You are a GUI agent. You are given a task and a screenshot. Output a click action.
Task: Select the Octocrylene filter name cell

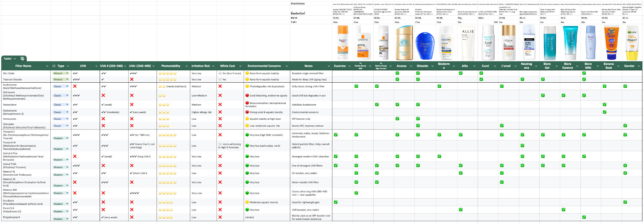click(x=26, y=105)
